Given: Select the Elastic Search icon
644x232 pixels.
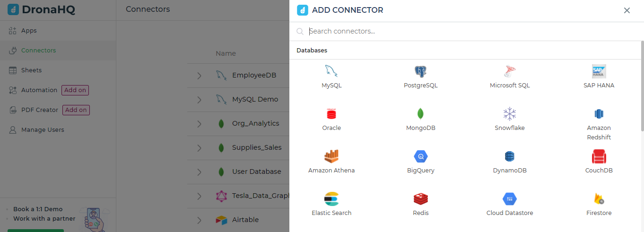Looking at the screenshot, I should coord(331,199).
